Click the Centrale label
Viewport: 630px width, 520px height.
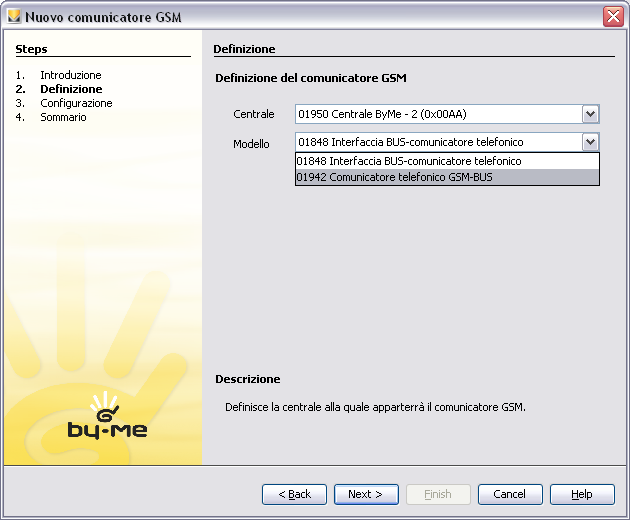pos(254,114)
